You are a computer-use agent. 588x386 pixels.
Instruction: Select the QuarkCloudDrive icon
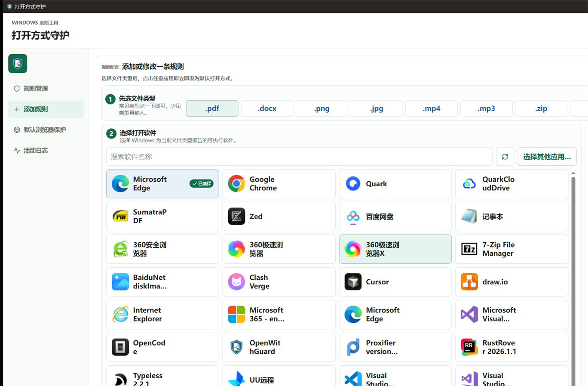[x=469, y=184]
